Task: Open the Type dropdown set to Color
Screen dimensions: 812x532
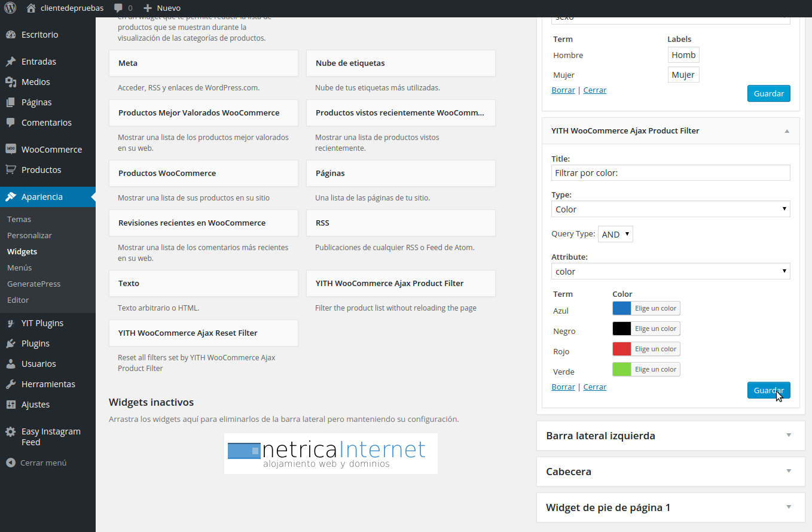Action: pyautogui.click(x=670, y=209)
